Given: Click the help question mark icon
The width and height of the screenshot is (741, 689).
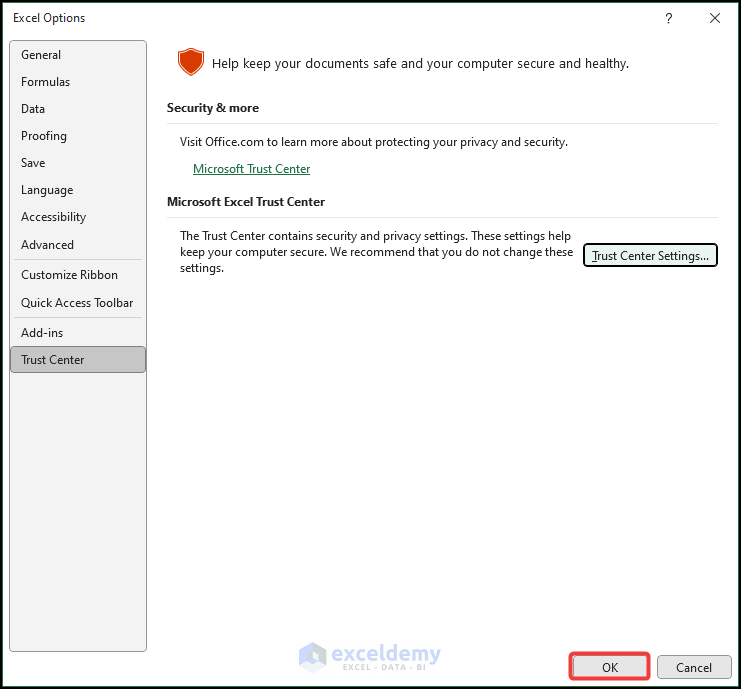Looking at the screenshot, I should (668, 18).
